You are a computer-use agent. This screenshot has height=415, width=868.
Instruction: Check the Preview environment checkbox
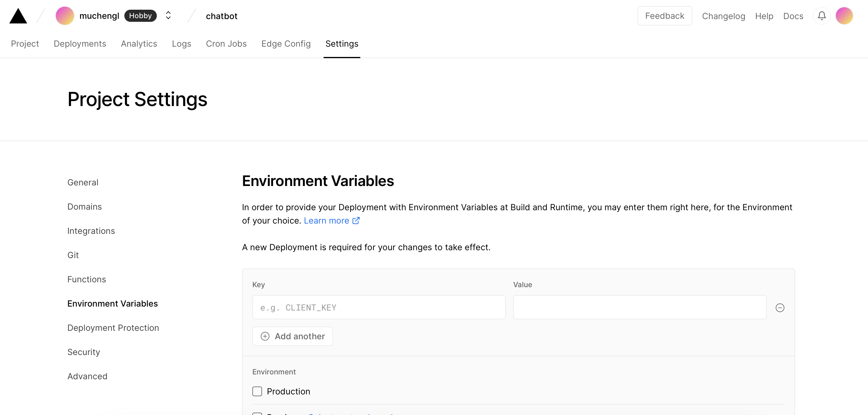257,414
